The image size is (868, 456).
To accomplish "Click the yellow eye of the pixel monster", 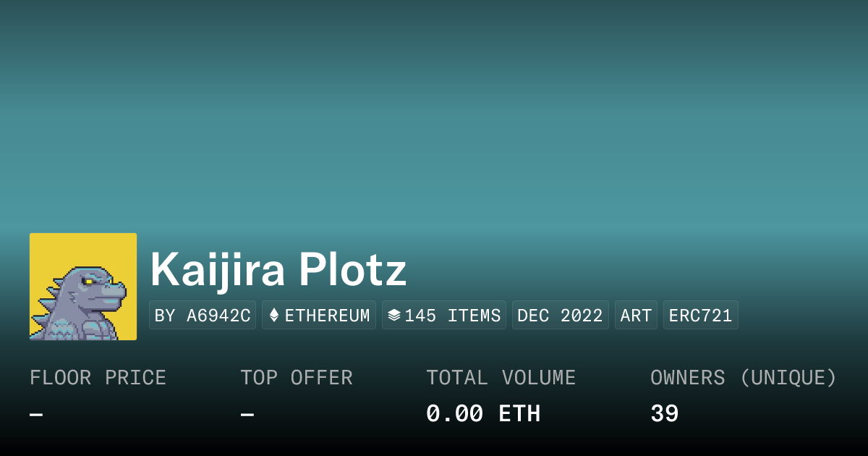I will tap(88, 280).
